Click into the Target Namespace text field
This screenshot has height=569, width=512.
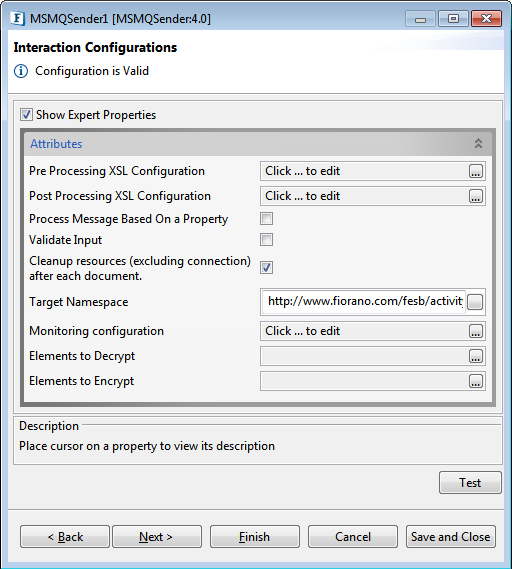[x=364, y=302]
